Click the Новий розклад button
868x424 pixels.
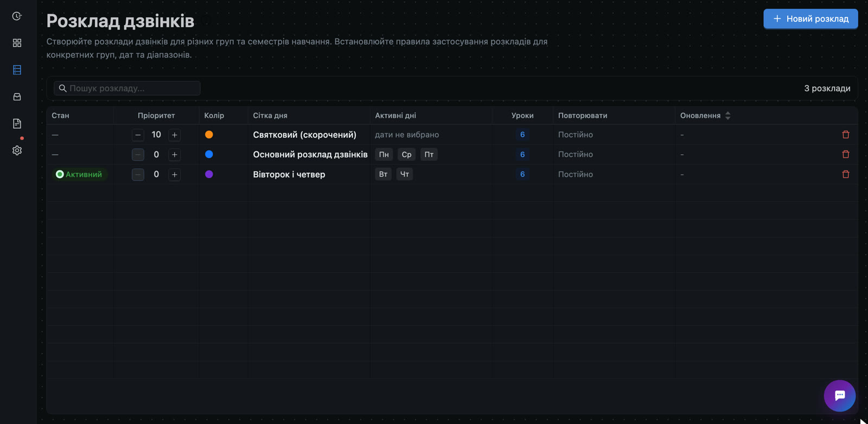click(x=810, y=18)
